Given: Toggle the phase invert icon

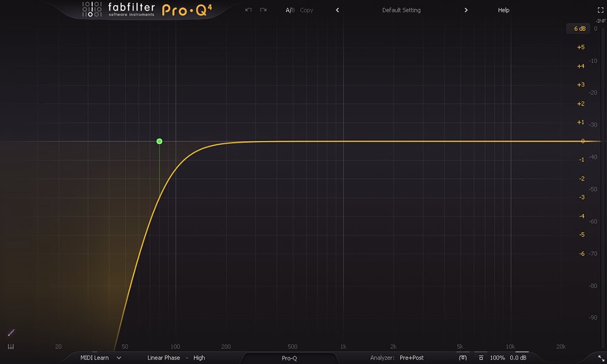Looking at the screenshot, I should 481,358.
